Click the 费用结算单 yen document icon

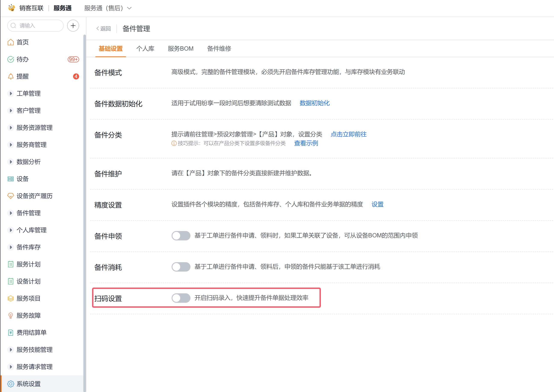click(11, 333)
